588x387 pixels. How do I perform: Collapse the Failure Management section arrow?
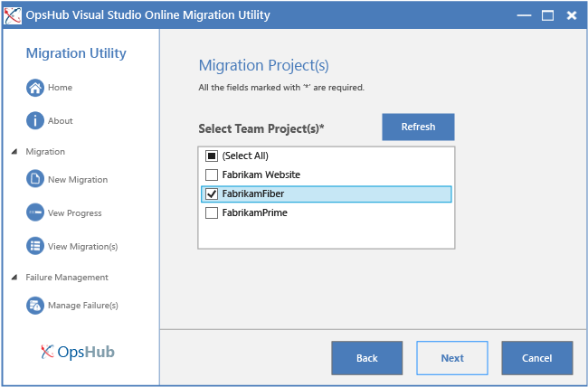(x=14, y=277)
